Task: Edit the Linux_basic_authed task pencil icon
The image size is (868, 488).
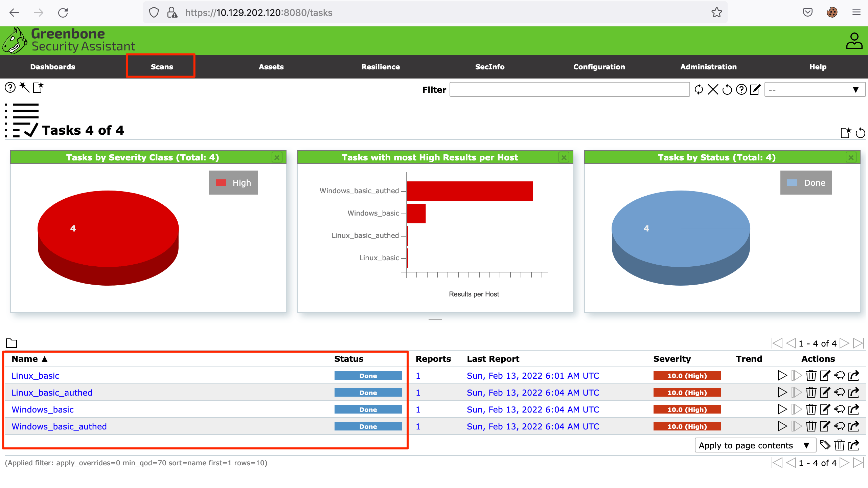Action: tap(825, 392)
